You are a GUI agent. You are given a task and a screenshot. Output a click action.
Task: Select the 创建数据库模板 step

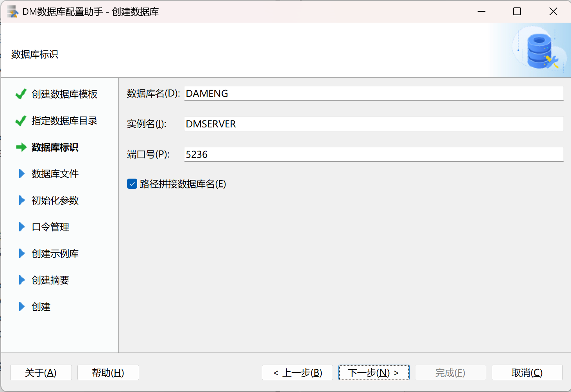click(x=64, y=94)
